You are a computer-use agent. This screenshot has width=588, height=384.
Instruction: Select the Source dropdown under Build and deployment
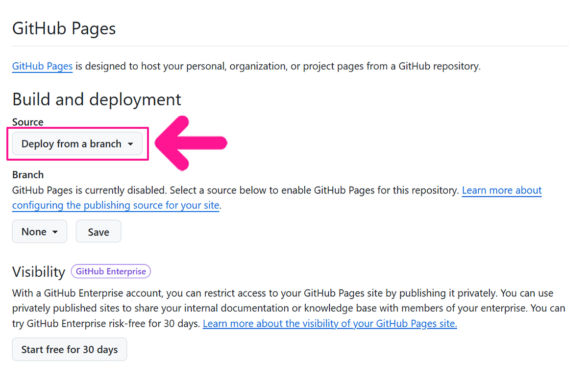(77, 144)
